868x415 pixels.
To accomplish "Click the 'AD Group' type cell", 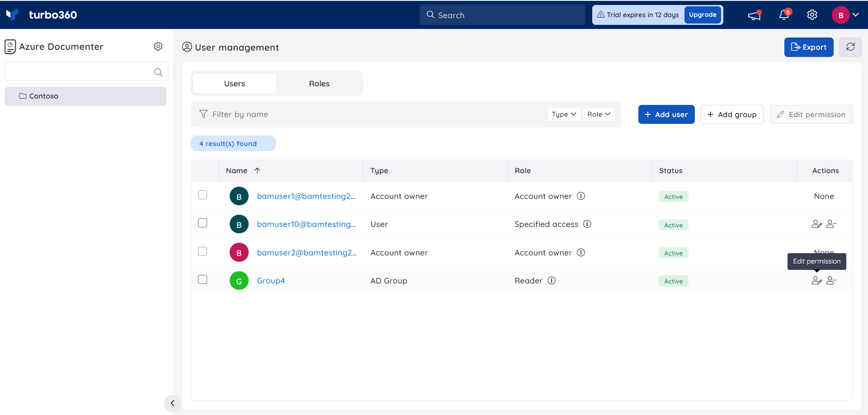I will 389,281.
